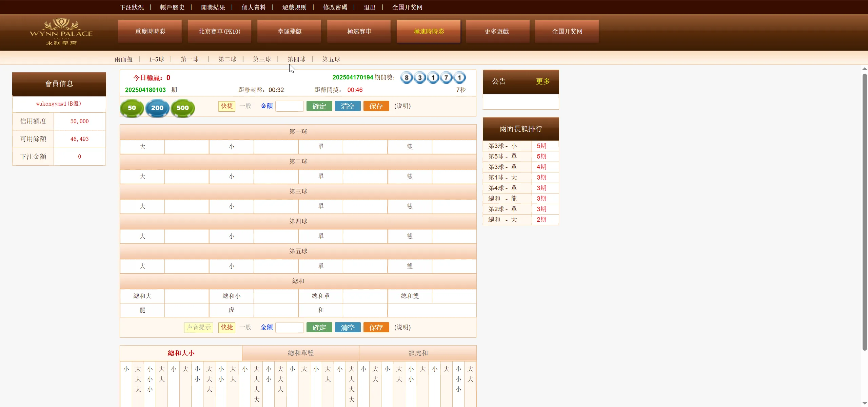This screenshot has width=868, height=407.
Task: Toggle 快捷 quick bet mode
Action: coord(226,106)
